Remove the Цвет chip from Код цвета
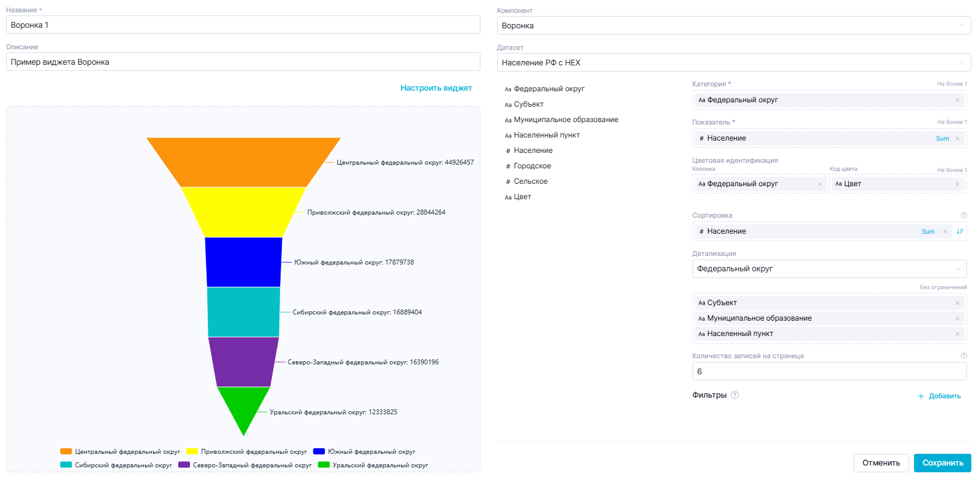 (x=957, y=184)
